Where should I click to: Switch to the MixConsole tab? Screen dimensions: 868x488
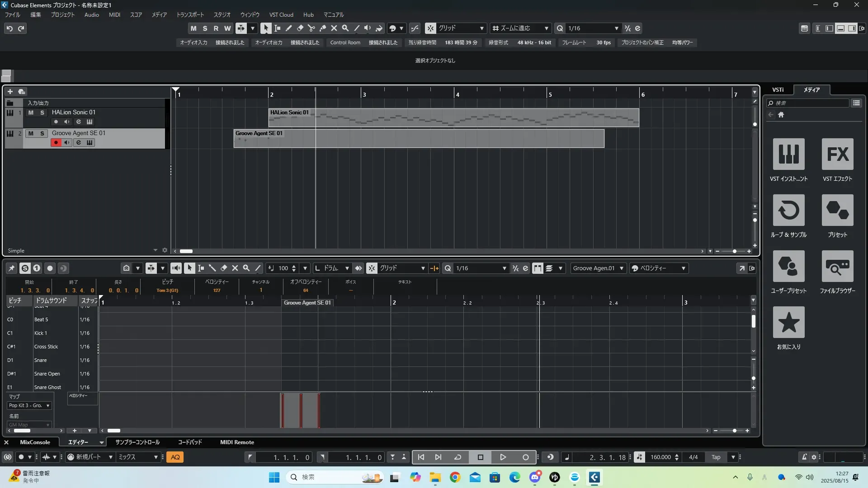coord(35,442)
